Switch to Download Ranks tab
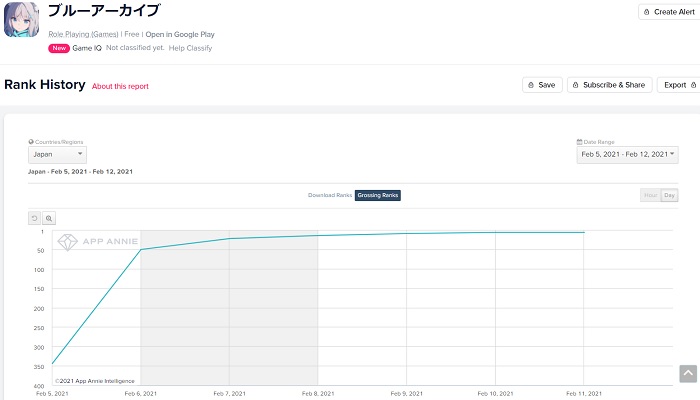The height and width of the screenshot is (400, 700). tap(330, 195)
